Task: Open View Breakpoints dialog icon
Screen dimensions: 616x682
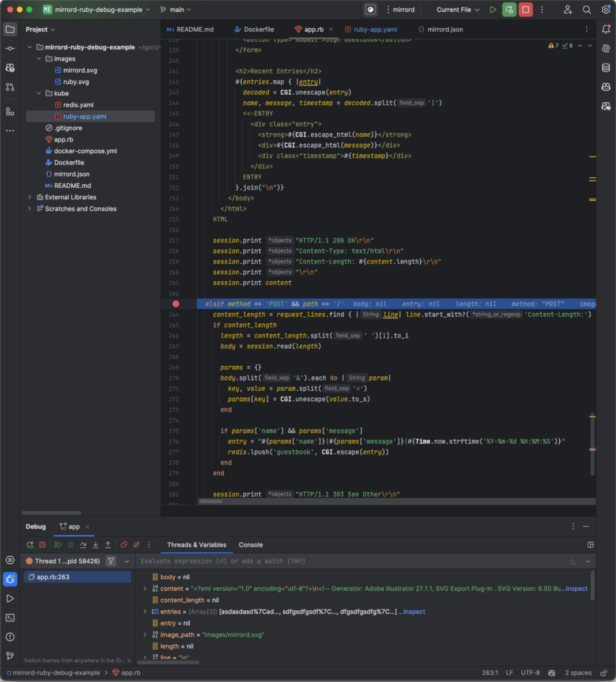Action: pyautogui.click(x=124, y=545)
